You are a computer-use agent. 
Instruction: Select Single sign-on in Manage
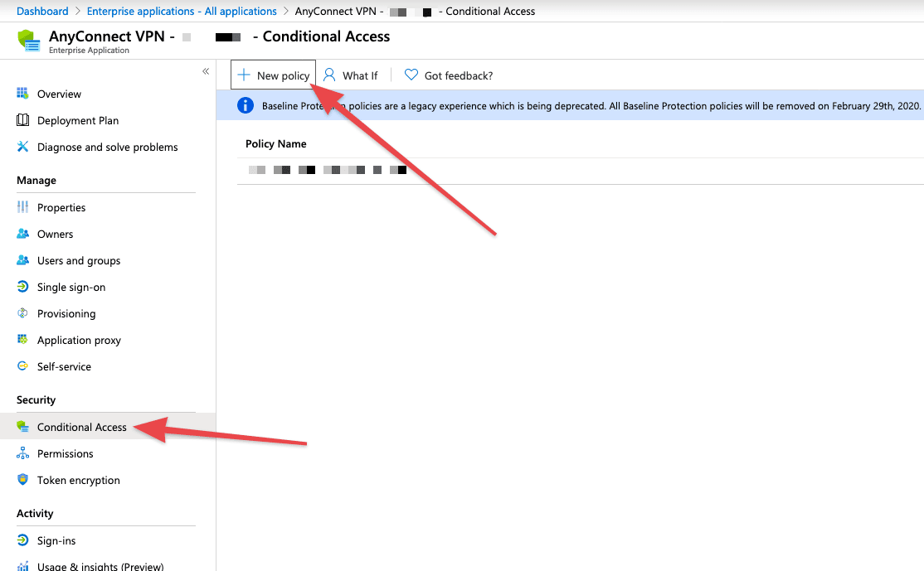71,288
